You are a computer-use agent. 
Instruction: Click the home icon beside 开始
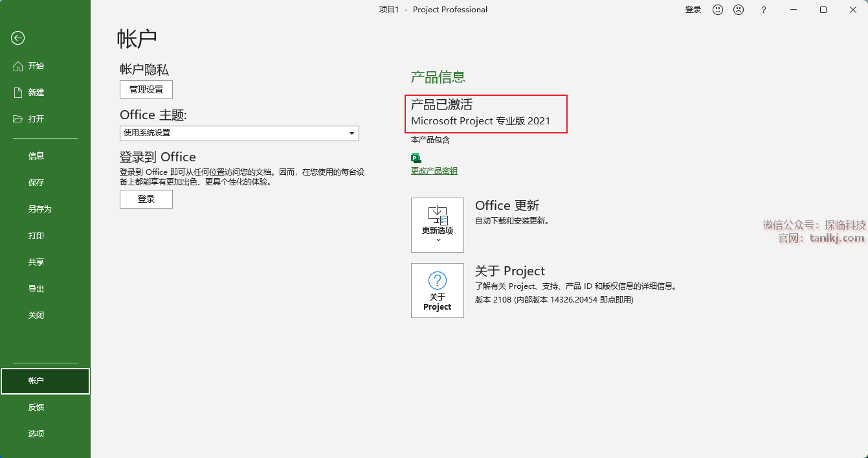pos(18,66)
